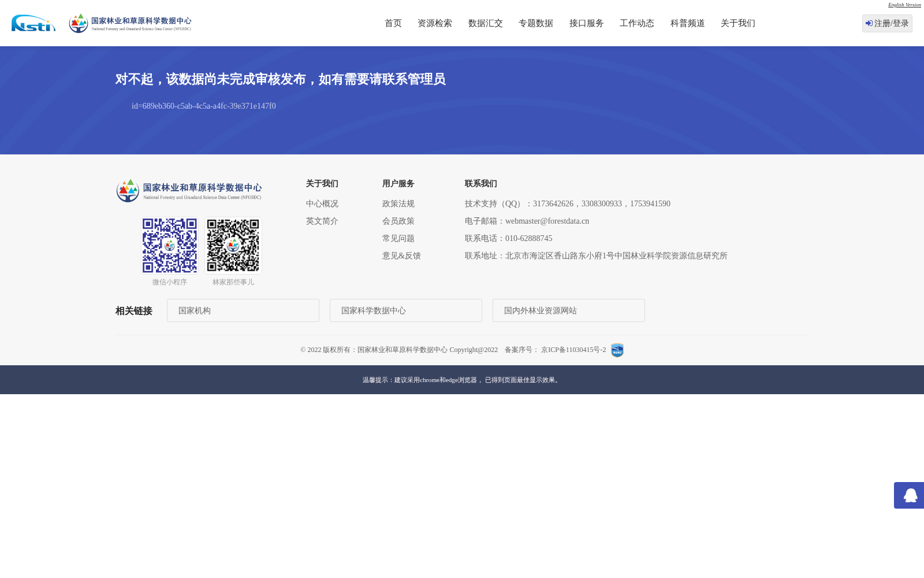Switch to English Version

904,5
